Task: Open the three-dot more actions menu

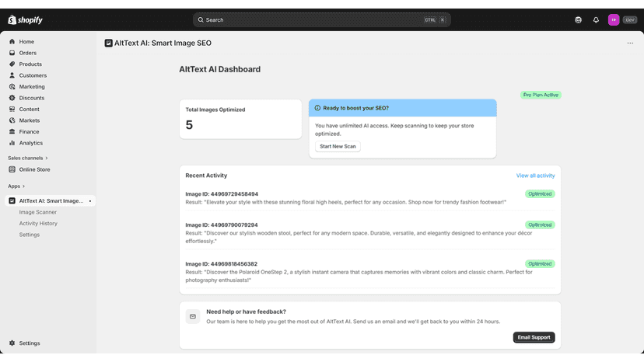Action: [630, 43]
